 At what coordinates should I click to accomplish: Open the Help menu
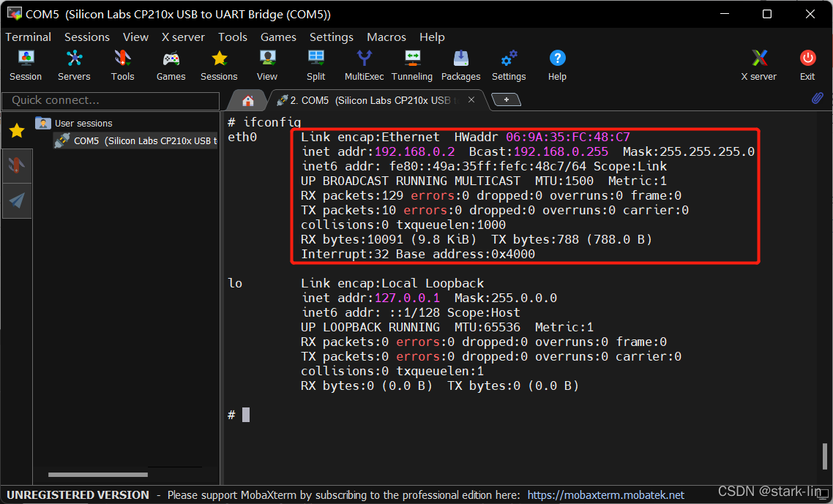(x=432, y=37)
